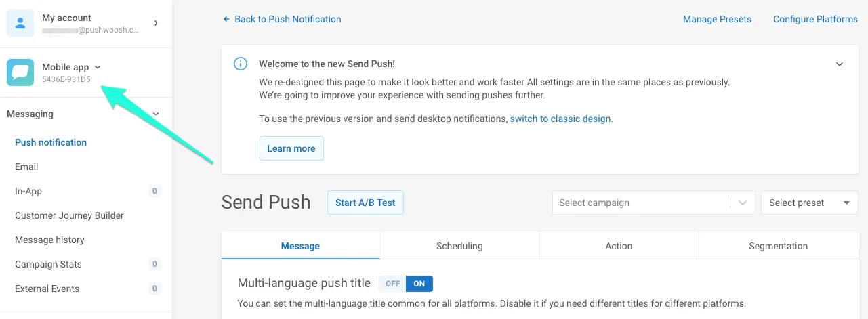Click the back arrow to Push Notification
868x319 pixels.
click(x=226, y=19)
